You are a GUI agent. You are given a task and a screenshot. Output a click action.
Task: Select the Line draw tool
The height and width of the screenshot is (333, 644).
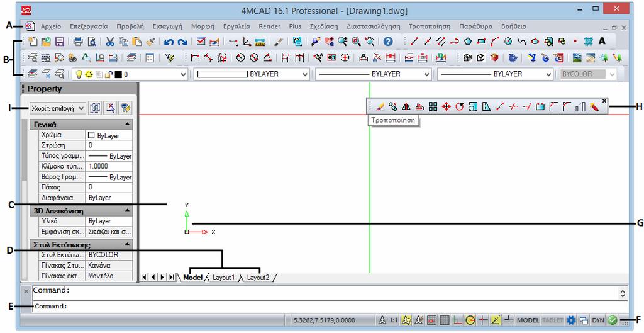point(414,42)
